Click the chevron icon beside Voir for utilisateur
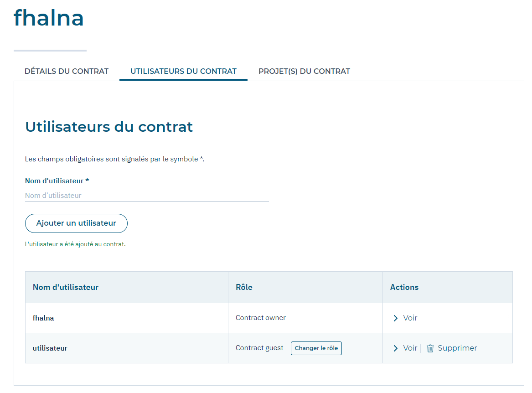 pyautogui.click(x=396, y=348)
